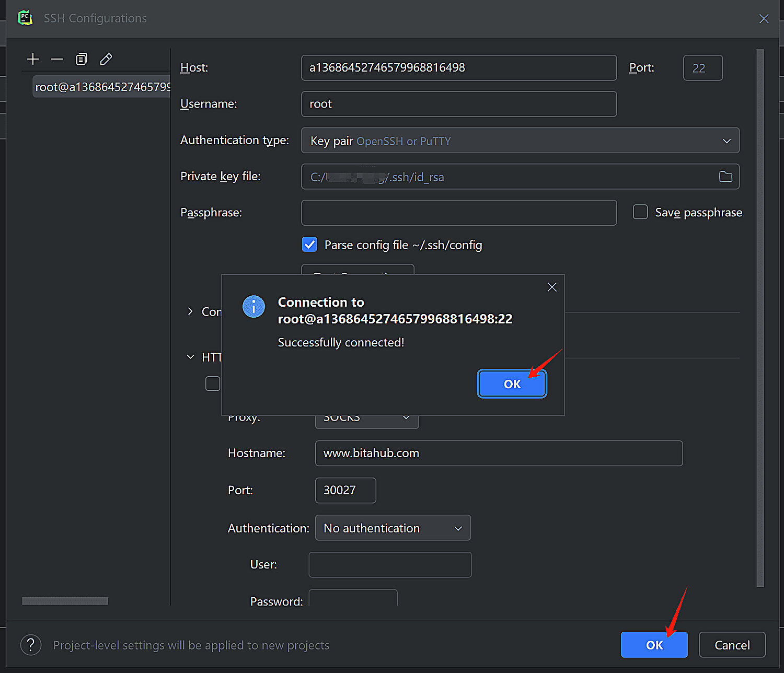Open help with the question mark icon
This screenshot has width=784, height=673.
(x=31, y=645)
